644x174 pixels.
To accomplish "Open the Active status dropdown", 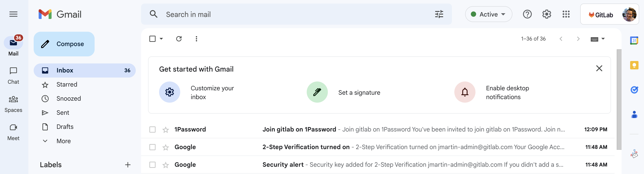I will tap(488, 14).
